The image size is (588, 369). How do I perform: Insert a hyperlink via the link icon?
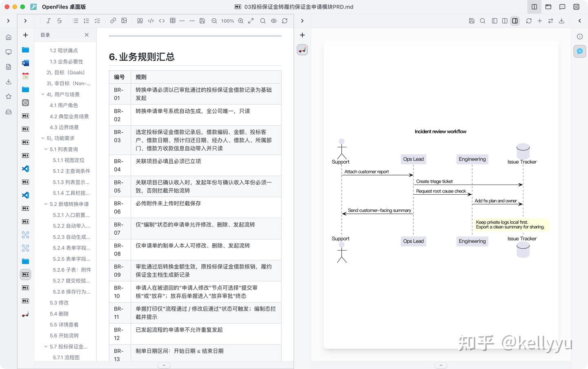tap(113, 21)
